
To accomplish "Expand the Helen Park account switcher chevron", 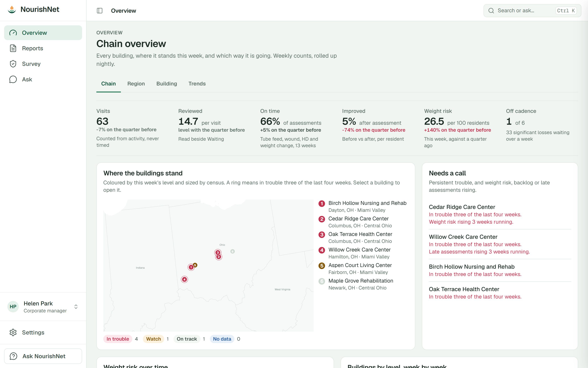I will click(76, 307).
